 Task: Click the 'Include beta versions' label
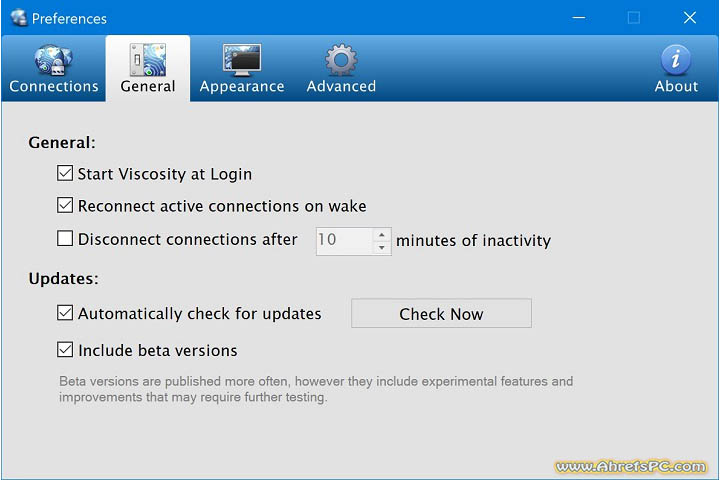coord(158,351)
